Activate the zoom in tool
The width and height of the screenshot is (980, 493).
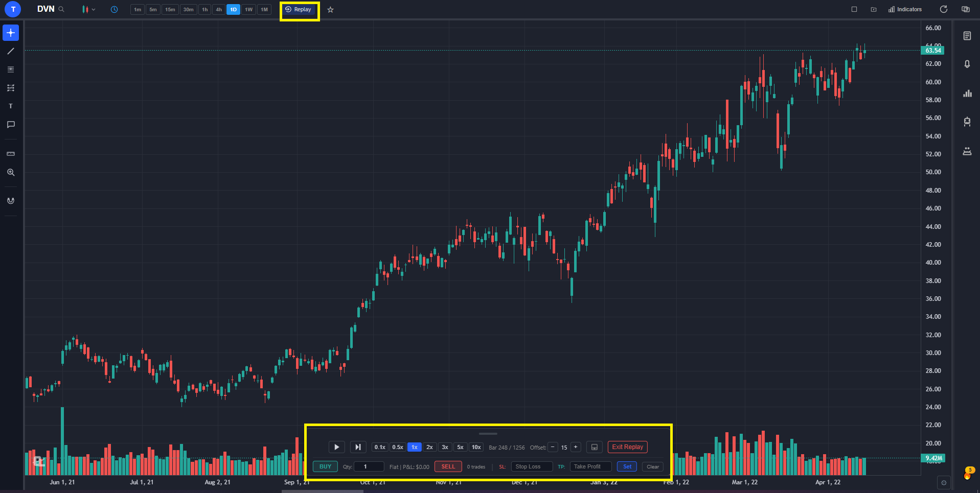[x=11, y=173]
